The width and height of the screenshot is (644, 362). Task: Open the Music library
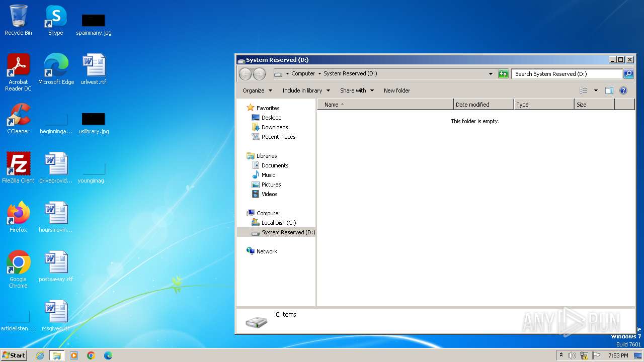click(268, 175)
